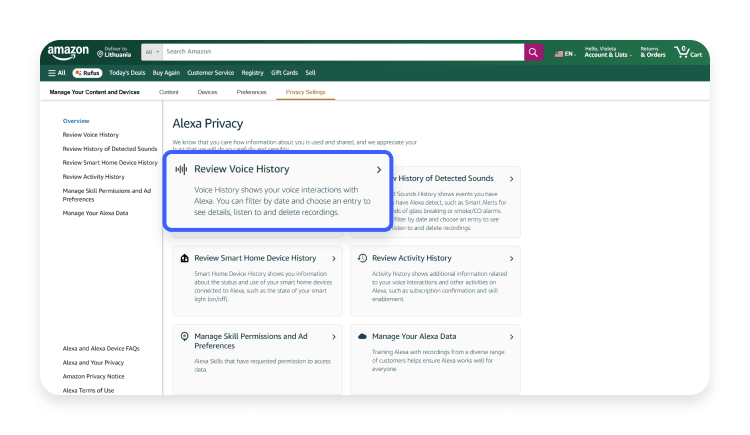The width and height of the screenshot is (750, 435).
Task: Open the cart icon
Action: [688, 52]
